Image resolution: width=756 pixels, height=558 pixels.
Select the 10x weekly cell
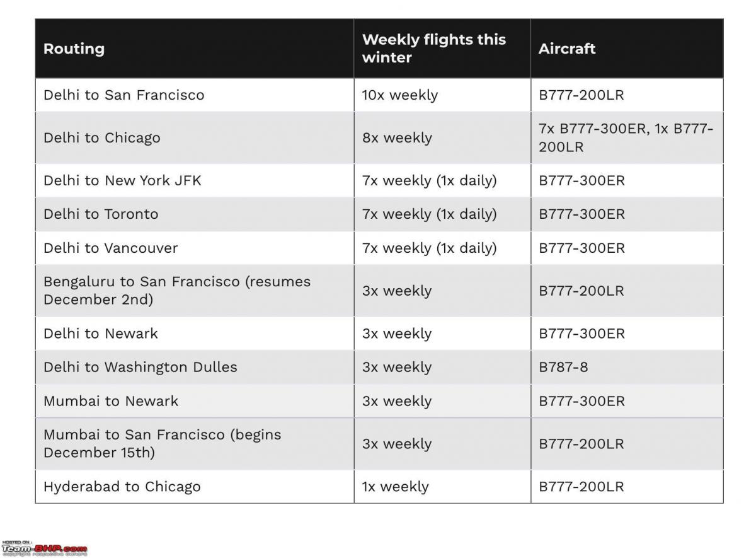[442, 95]
